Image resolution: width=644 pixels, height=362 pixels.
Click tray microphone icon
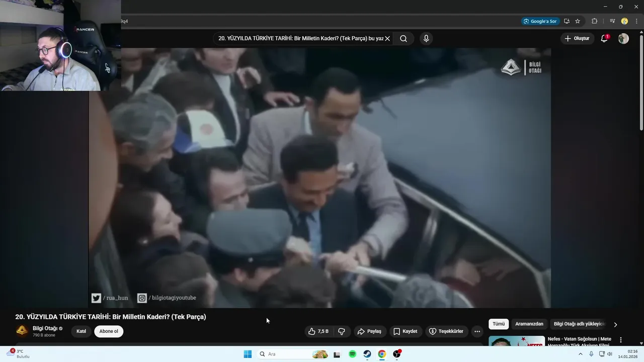pyautogui.click(x=591, y=354)
